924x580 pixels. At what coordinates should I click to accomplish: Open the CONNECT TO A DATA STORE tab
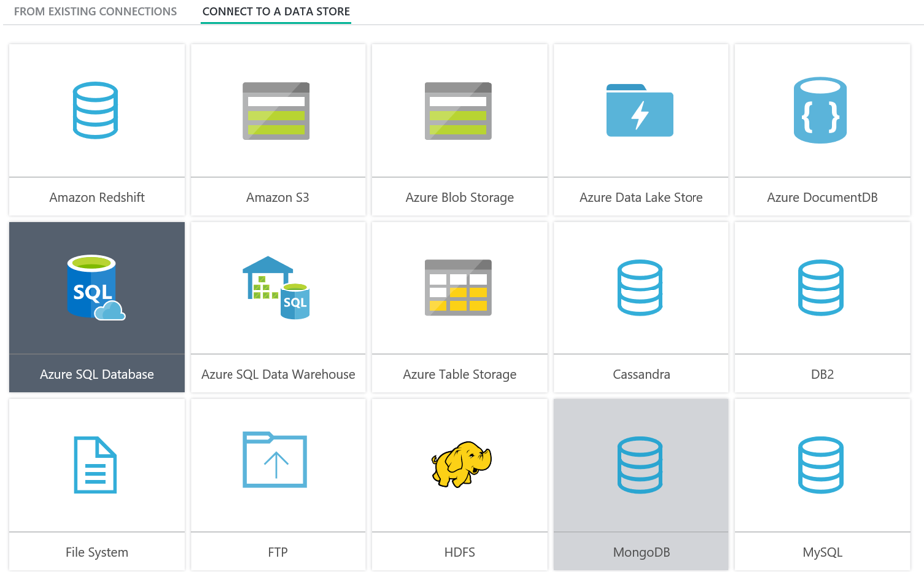tap(275, 12)
